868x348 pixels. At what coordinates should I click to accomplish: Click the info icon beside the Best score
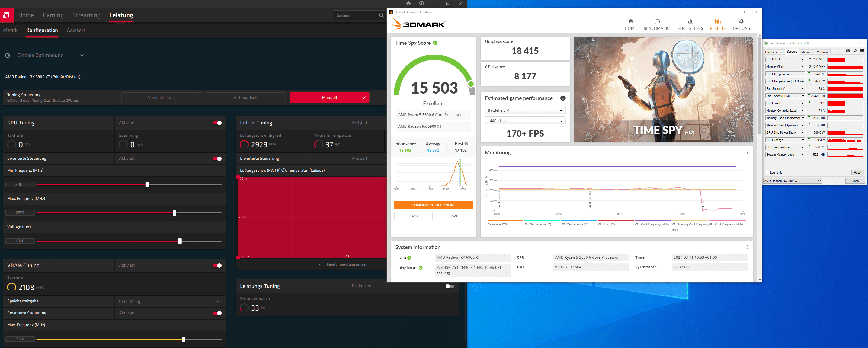[466, 144]
